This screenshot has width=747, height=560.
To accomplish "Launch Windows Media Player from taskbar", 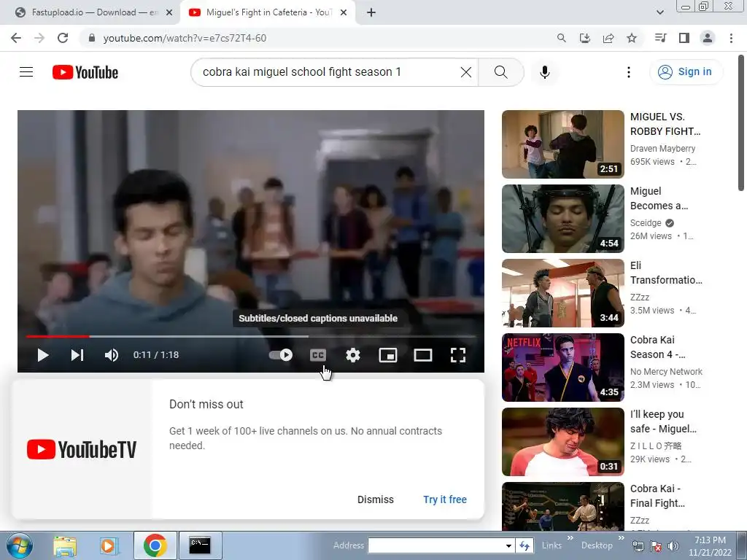I will 108,545.
